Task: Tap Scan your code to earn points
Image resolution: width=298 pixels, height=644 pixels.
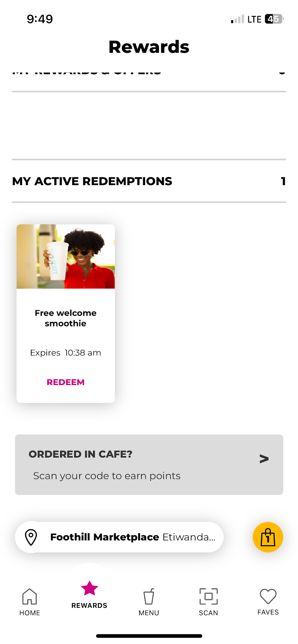Action: (x=107, y=476)
